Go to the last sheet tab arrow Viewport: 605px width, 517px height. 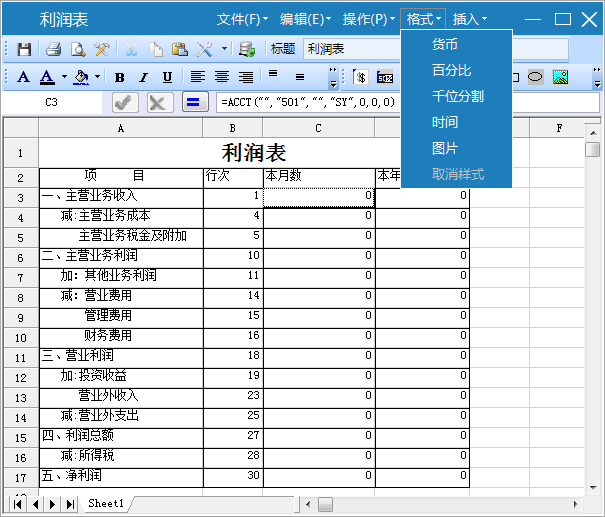(x=70, y=504)
